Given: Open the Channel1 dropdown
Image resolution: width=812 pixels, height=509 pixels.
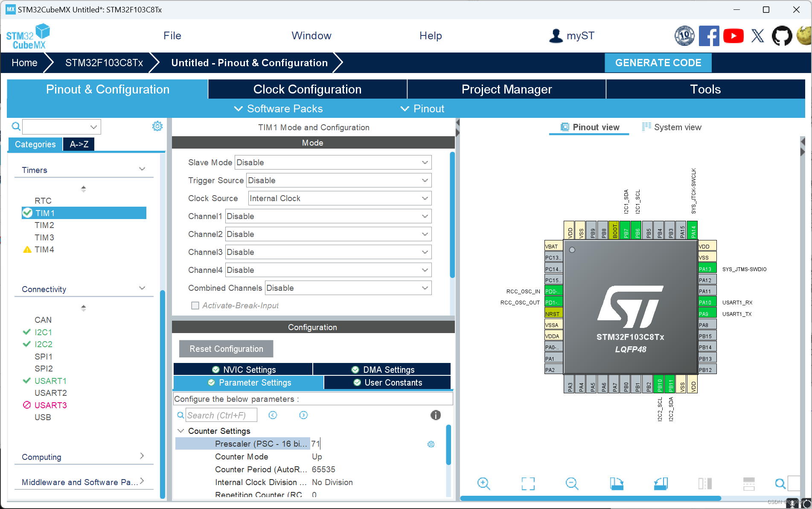Looking at the screenshot, I should pyautogui.click(x=328, y=216).
